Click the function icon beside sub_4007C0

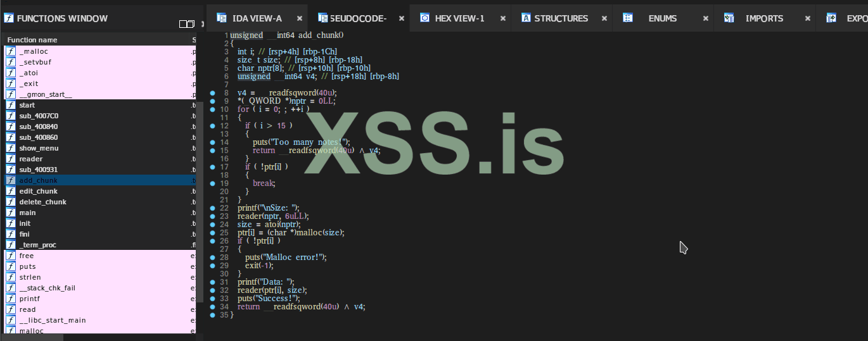11,116
